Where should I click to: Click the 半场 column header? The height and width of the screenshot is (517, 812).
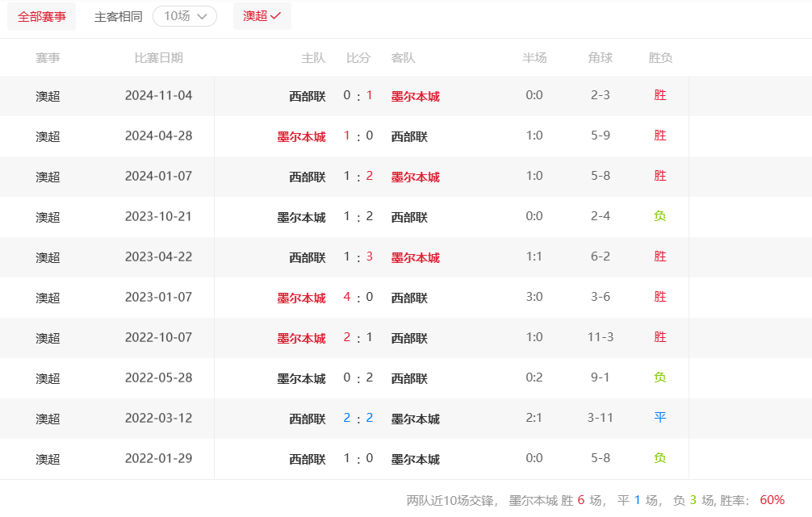pyautogui.click(x=534, y=58)
